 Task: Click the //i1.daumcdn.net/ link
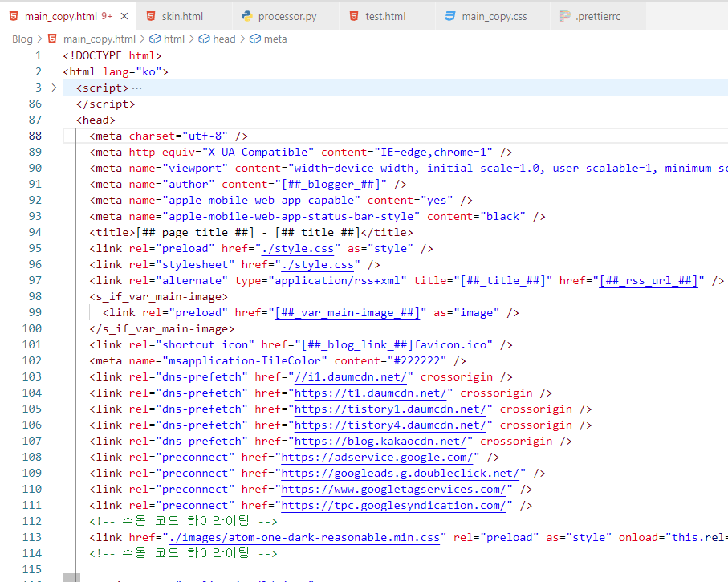(351, 376)
